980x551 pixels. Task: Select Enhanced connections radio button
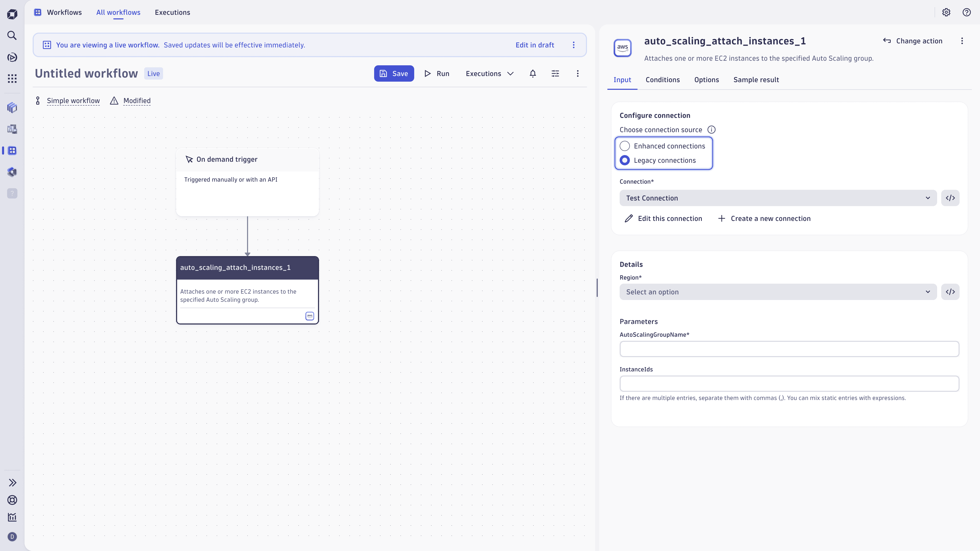(x=625, y=146)
